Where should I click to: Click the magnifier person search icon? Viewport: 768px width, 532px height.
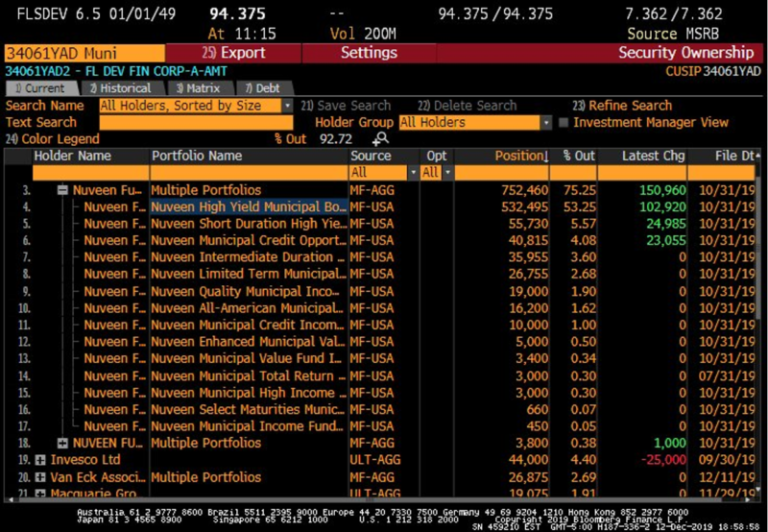(x=380, y=139)
